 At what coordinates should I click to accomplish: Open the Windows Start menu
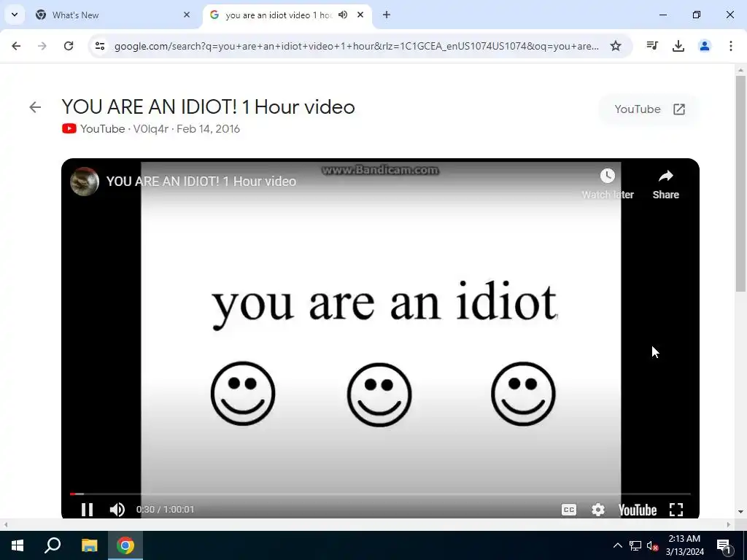(18, 545)
